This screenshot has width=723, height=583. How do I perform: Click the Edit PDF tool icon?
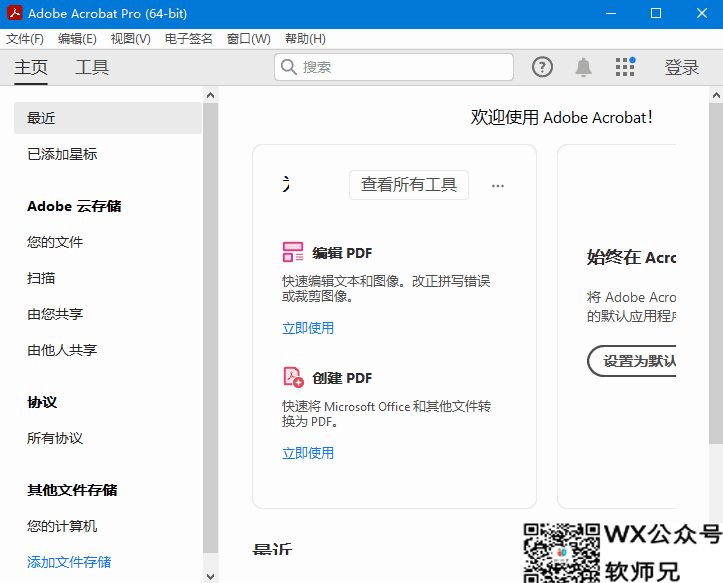coord(293,252)
